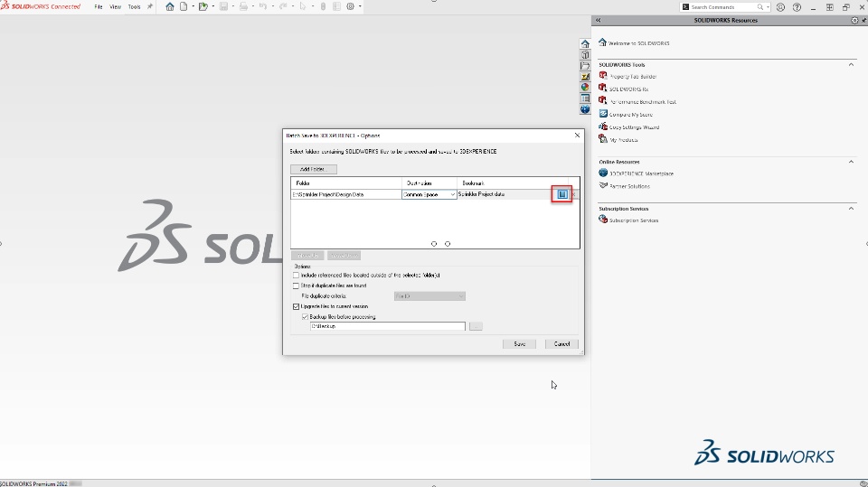Click the Compare My Score icon
868x487 pixels.
[x=603, y=114]
